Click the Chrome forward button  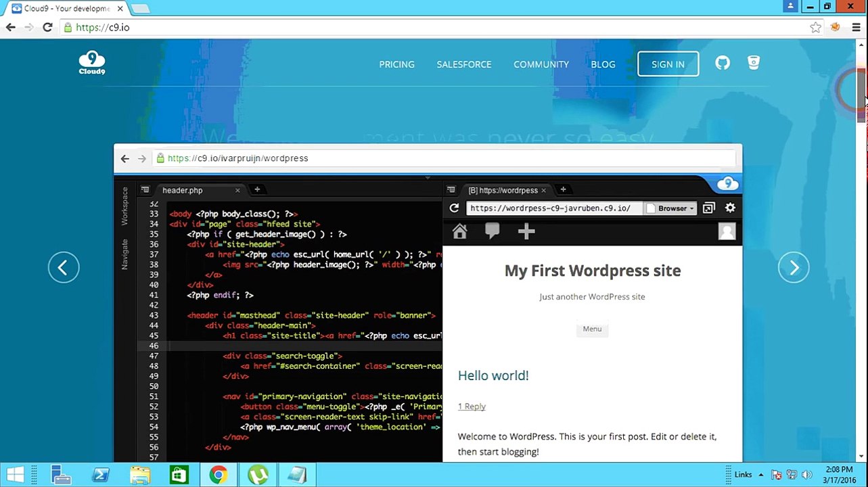(28, 27)
